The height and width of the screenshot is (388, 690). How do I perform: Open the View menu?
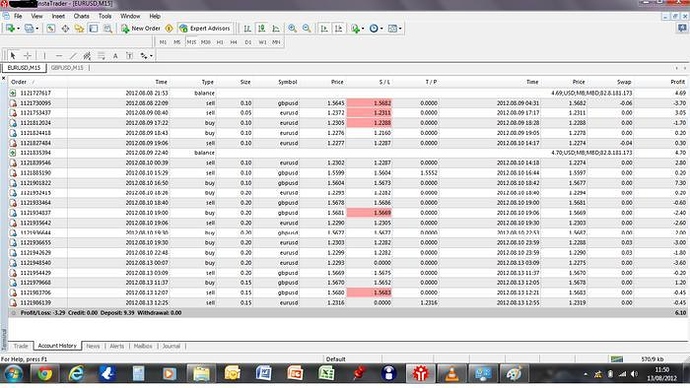point(37,16)
